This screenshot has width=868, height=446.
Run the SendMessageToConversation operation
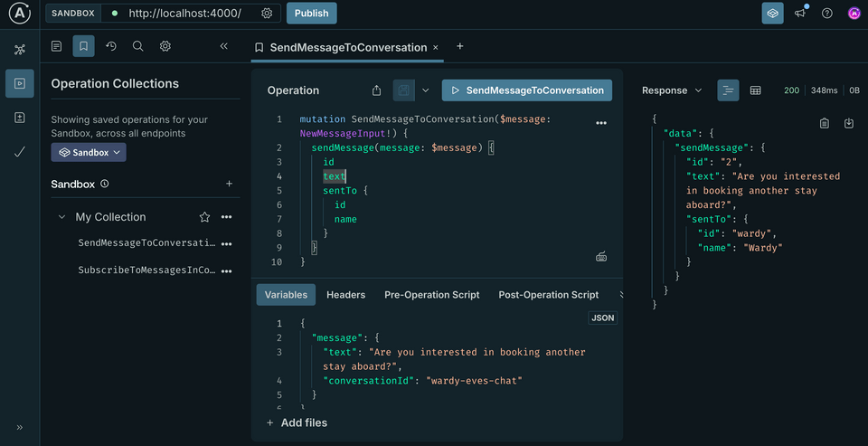click(x=527, y=90)
